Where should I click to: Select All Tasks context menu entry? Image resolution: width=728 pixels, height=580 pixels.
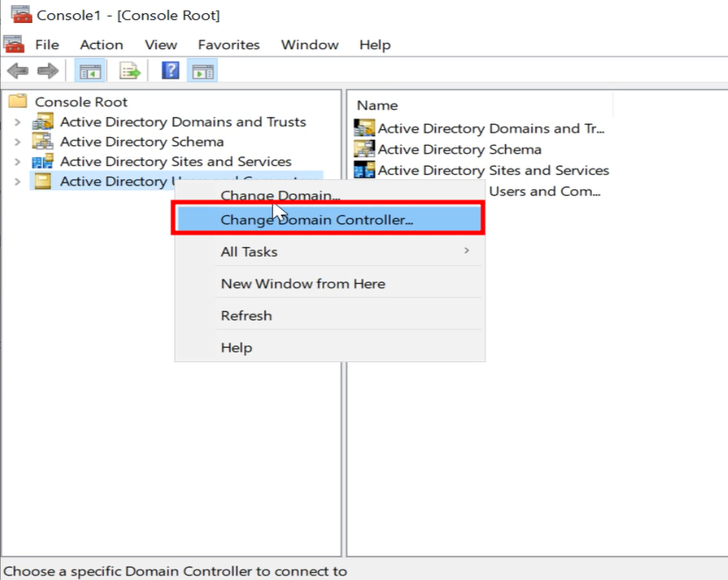coord(329,251)
